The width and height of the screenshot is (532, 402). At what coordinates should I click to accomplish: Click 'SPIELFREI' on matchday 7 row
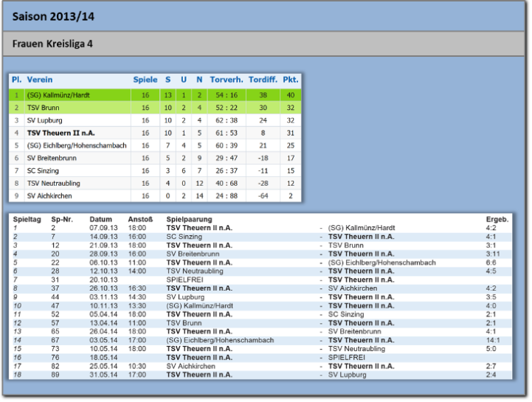point(185,280)
